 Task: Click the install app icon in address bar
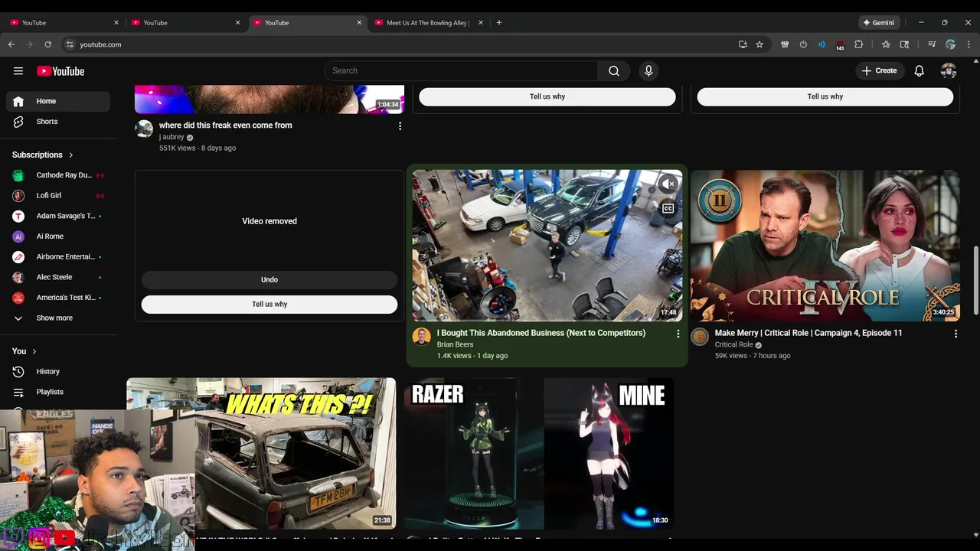(743, 44)
